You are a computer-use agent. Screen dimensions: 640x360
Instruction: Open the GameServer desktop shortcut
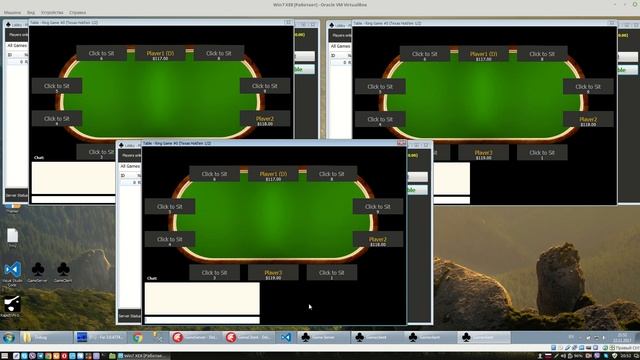38,272
